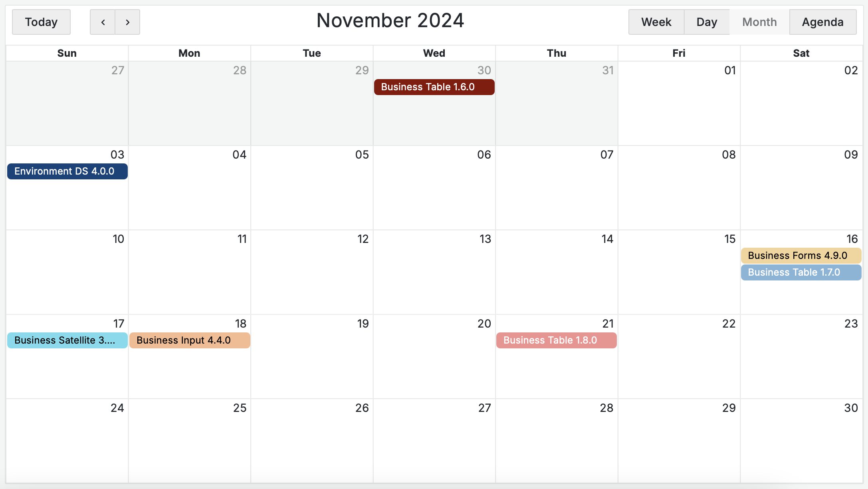The image size is (868, 489).
Task: Click the Agenda view icon
Action: 824,22
